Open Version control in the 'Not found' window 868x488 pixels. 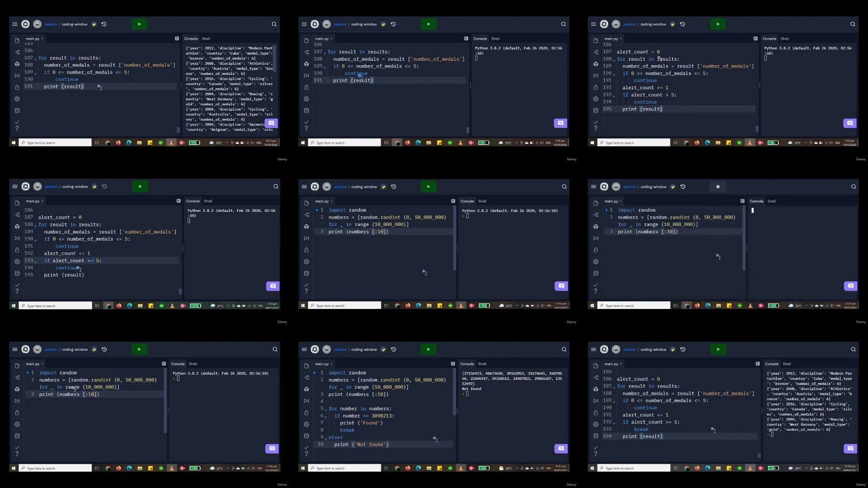click(x=307, y=377)
